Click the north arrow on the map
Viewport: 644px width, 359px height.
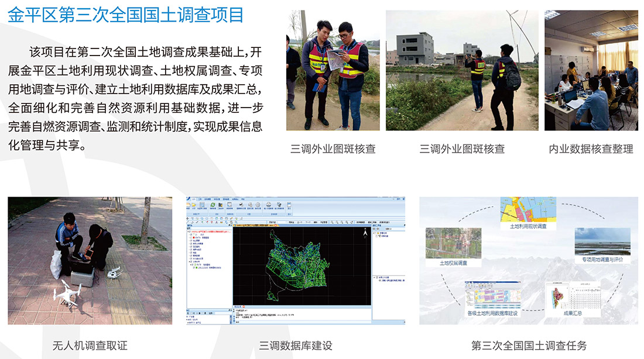coord(365,233)
